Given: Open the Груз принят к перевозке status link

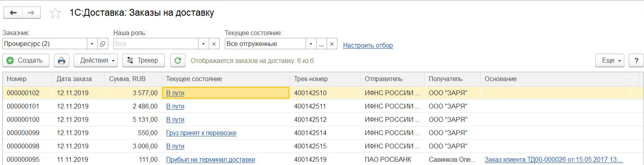Looking at the screenshot, I should tap(201, 133).
